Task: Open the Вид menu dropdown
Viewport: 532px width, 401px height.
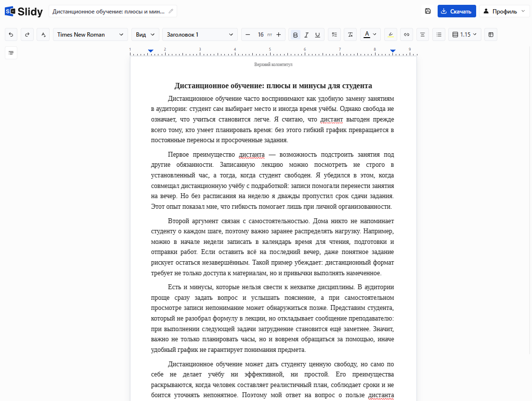Action: tap(145, 35)
